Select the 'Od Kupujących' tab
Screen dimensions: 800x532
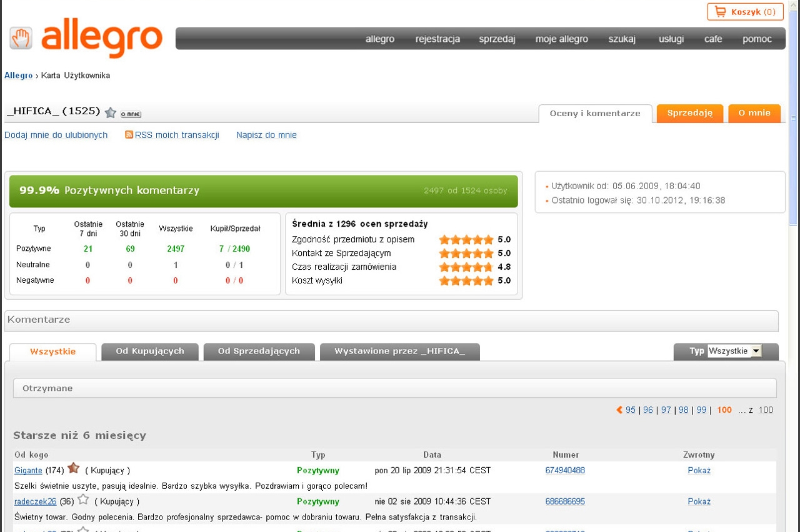[150, 352]
